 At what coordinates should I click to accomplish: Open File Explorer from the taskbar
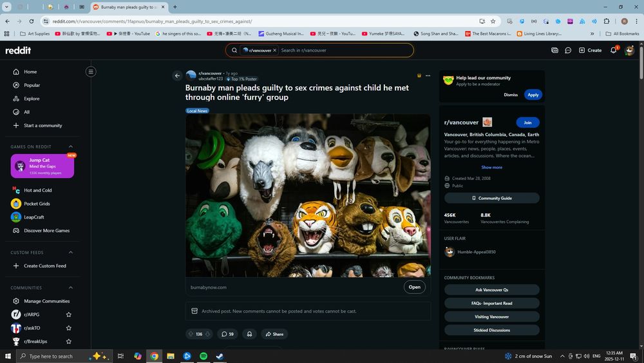171,356
